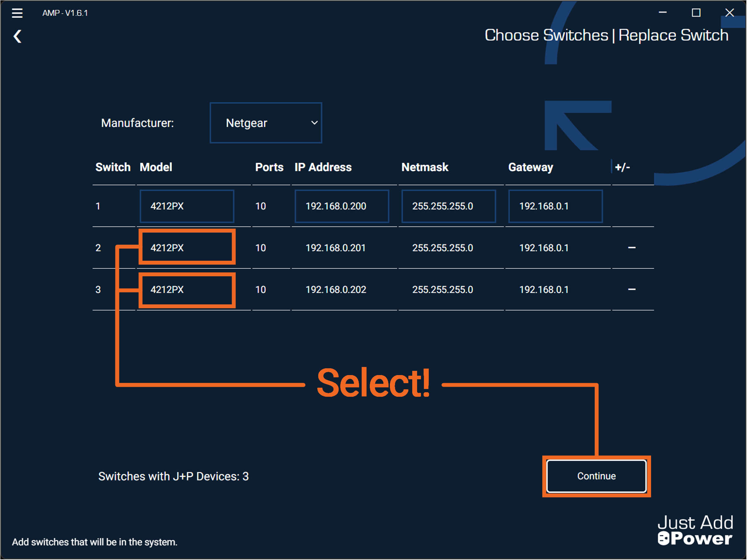This screenshot has height=560, width=747.
Task: Remove switch 3 with the minus icon
Action: click(x=632, y=290)
